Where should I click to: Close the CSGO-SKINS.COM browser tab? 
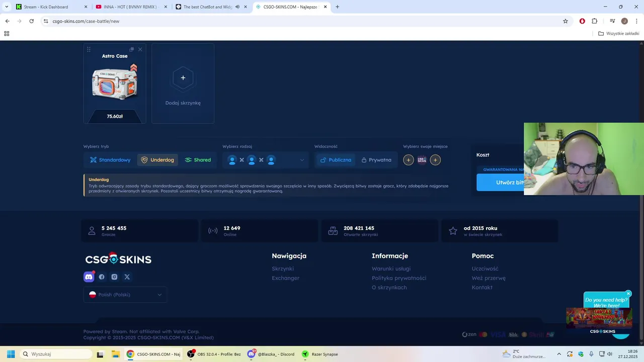pyautogui.click(x=326, y=7)
